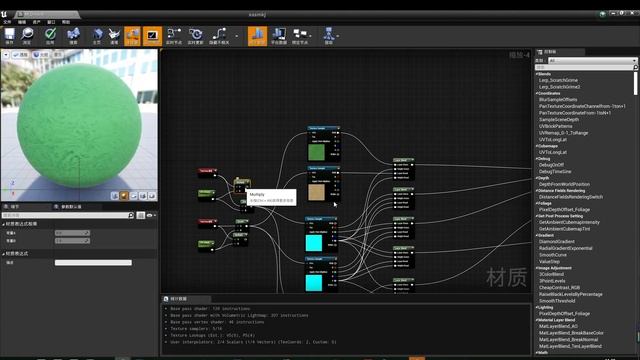Image resolution: width=640 pixels, height=360 pixels.
Task: Select BlurSampleOffsets in the Palette
Action: click(558, 100)
